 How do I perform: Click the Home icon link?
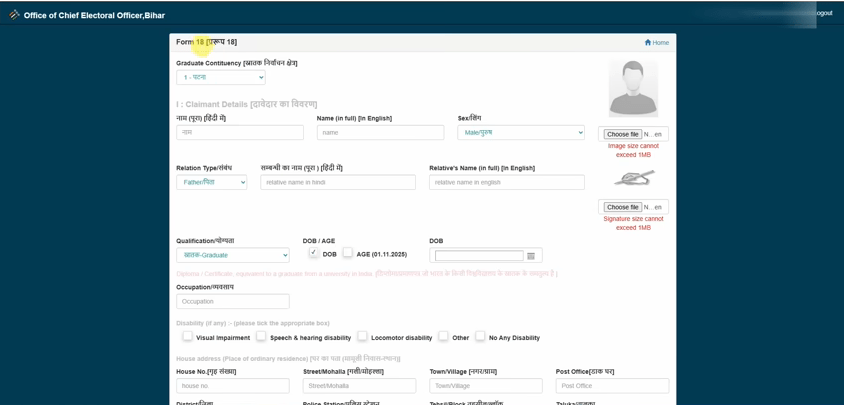pyautogui.click(x=648, y=42)
